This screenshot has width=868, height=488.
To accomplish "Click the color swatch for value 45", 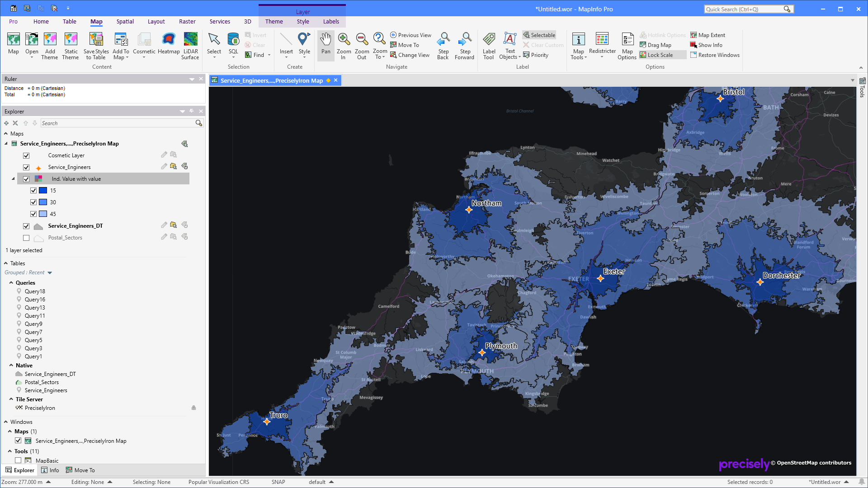I will pos(43,214).
